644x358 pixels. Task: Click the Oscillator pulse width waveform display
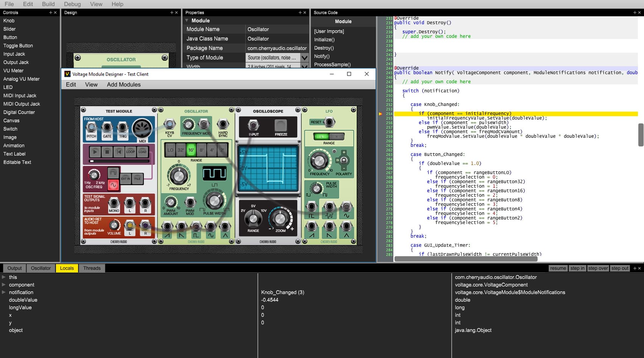[214, 173]
